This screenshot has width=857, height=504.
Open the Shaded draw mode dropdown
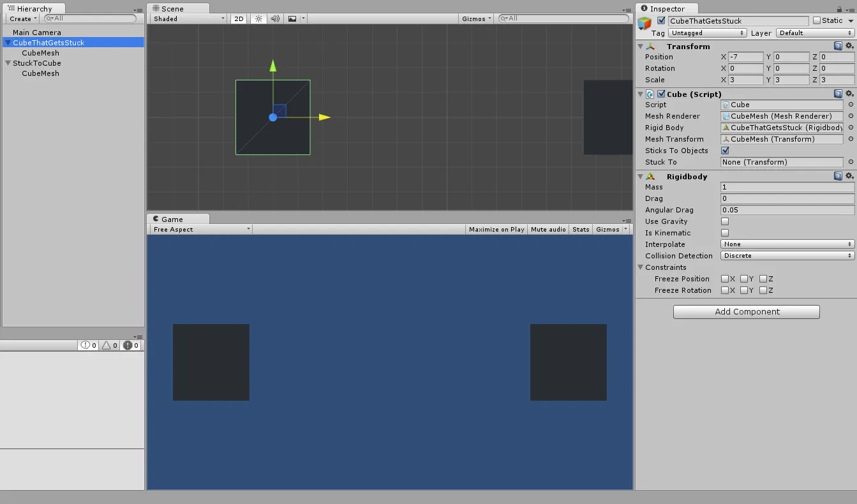pyautogui.click(x=188, y=19)
